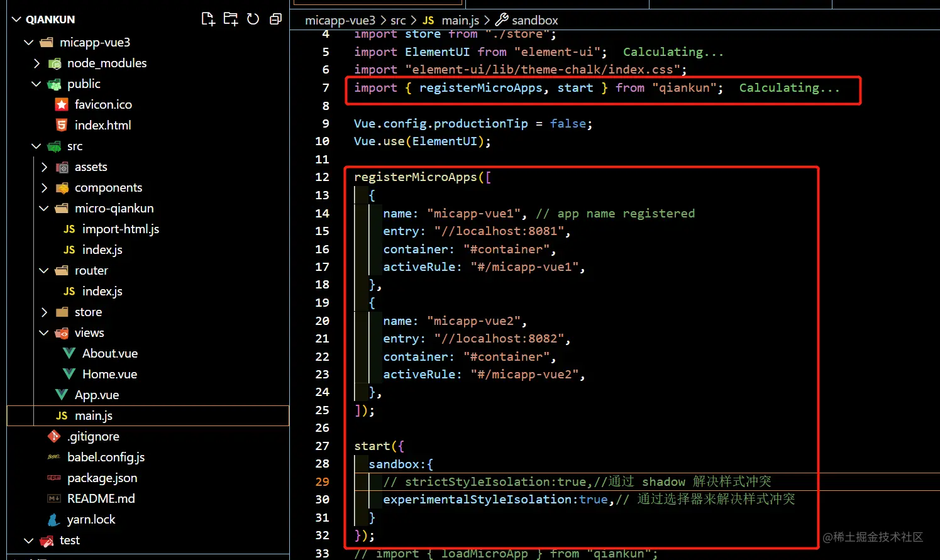Click the test folder icon

[x=47, y=540]
